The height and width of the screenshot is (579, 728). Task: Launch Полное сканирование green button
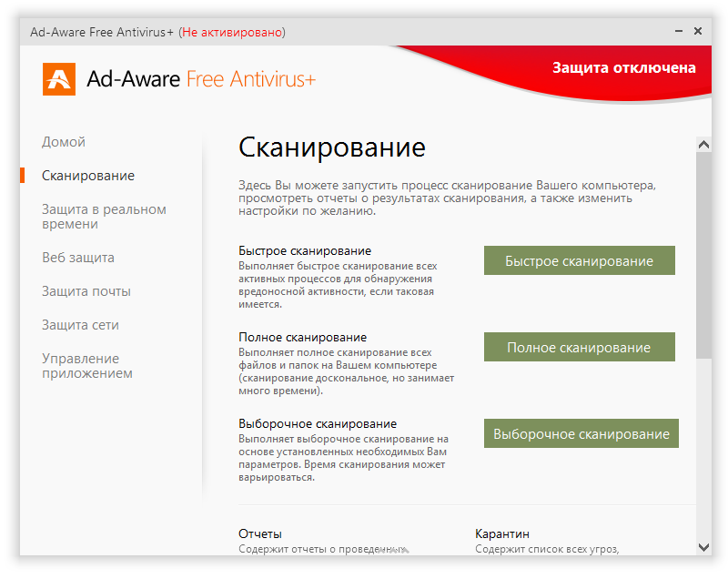point(580,347)
